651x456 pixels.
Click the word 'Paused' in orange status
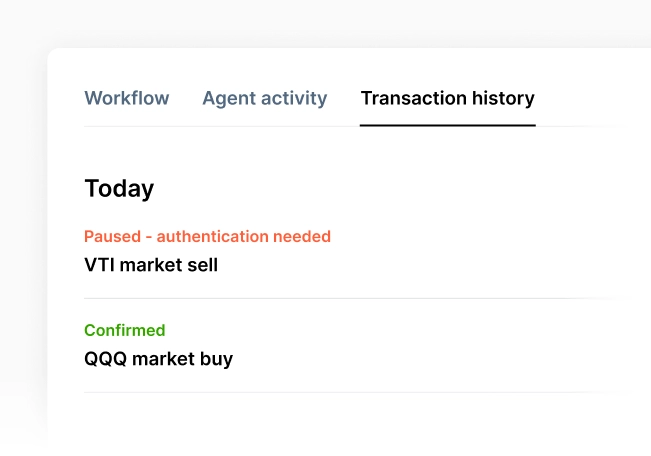[111, 237]
